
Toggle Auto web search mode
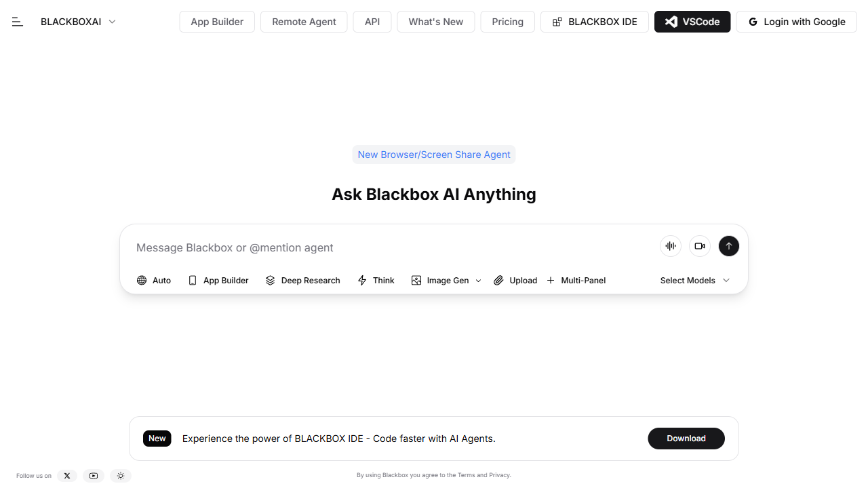coord(154,281)
